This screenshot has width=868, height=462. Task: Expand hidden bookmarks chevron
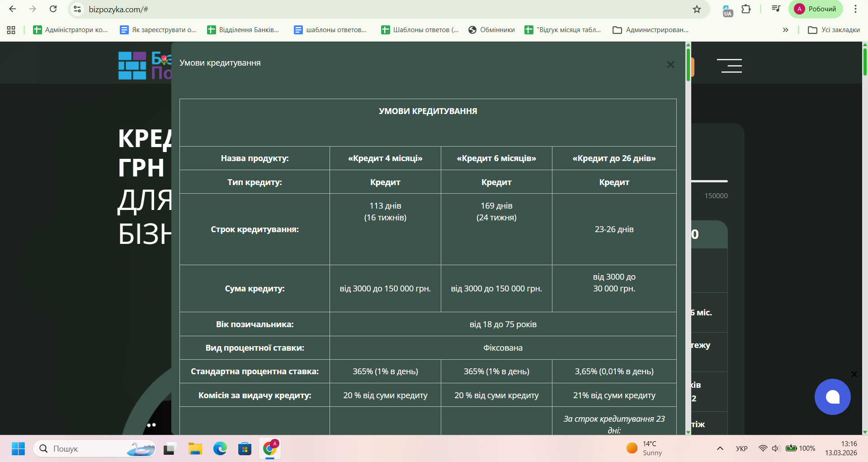786,30
